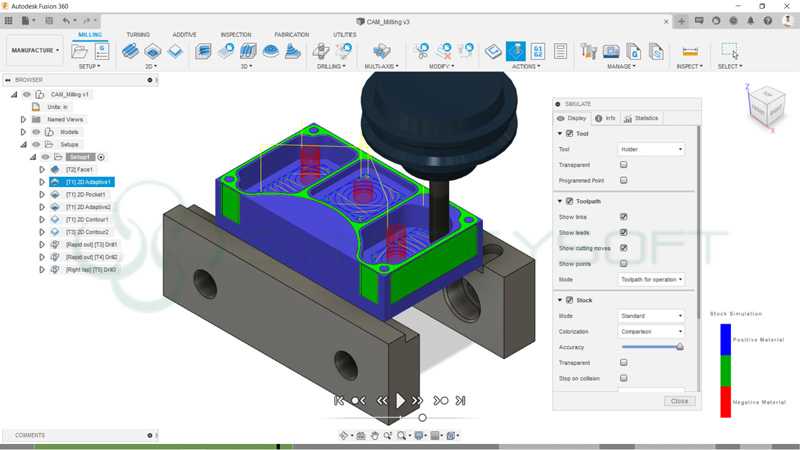
Task: Click the Accuracy slider handle
Action: [680, 347]
